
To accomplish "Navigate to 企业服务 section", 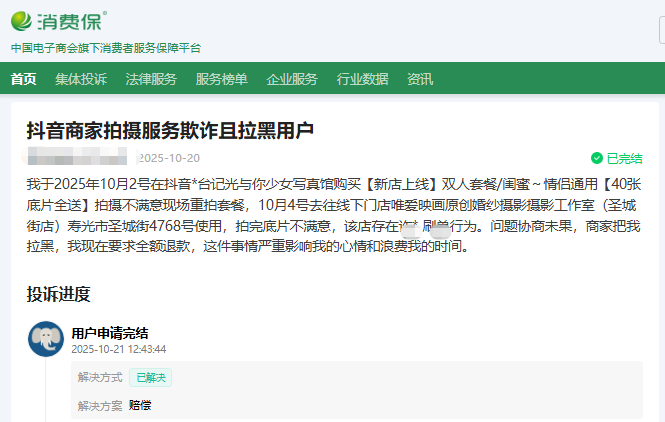I will (292, 79).
